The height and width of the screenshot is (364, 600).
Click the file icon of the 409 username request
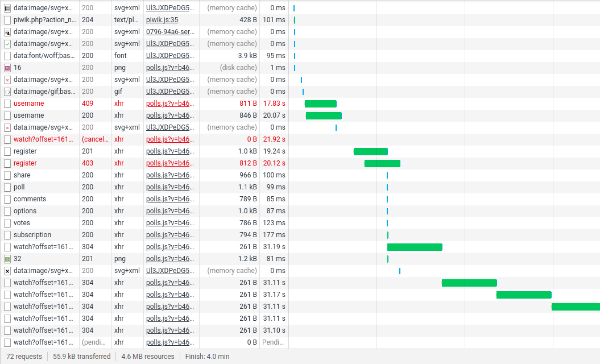tap(7, 104)
